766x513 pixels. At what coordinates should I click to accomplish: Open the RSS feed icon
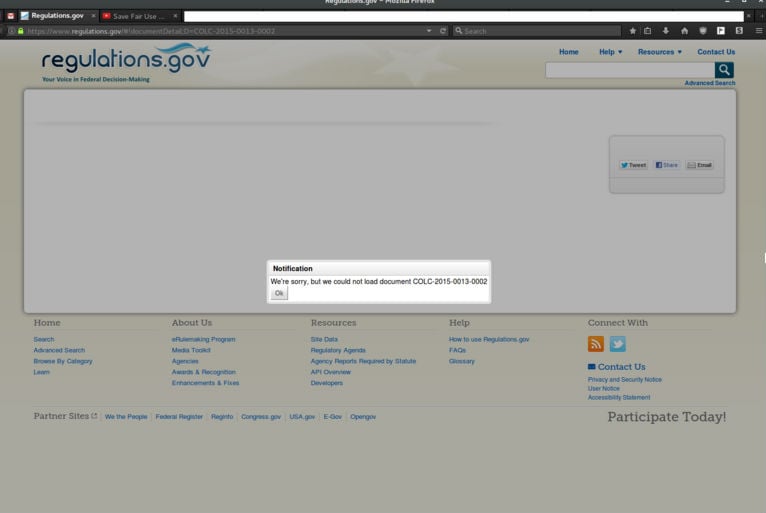click(596, 344)
